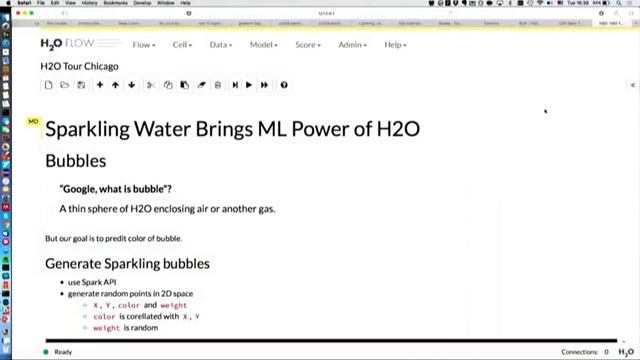Click generate random points in 2D space
640x360 pixels.
point(130,293)
